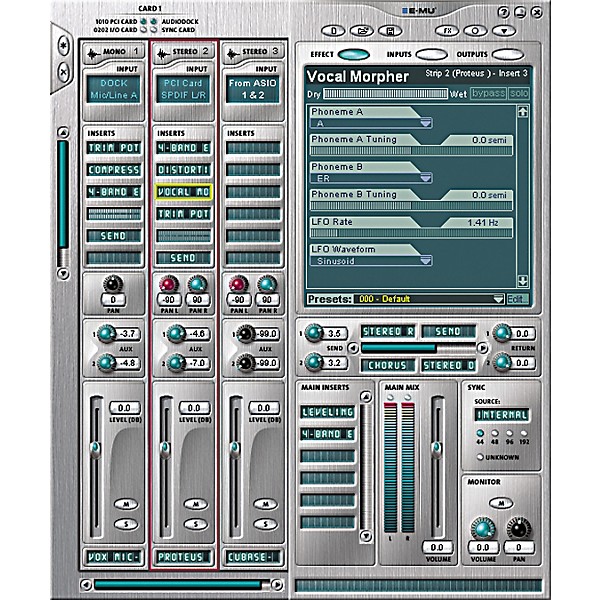Click Send 1 knob showing 3.5
Viewport: 600px width, 600px height.
click(313, 333)
